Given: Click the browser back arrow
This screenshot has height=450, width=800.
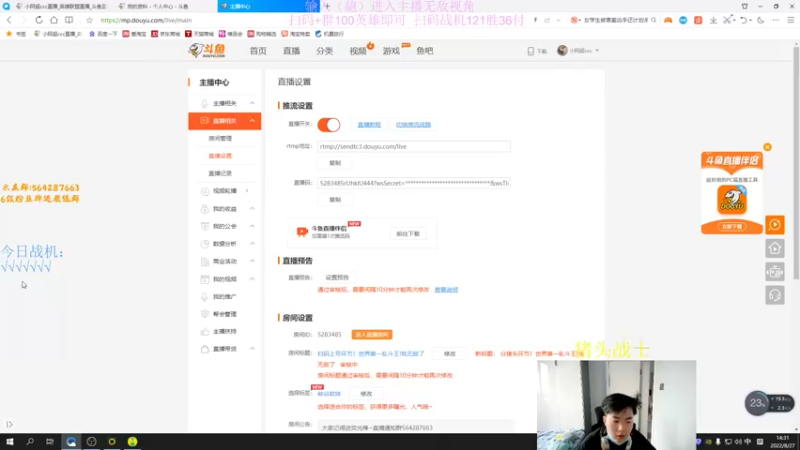Looking at the screenshot, I should pyautogui.click(x=9, y=20).
